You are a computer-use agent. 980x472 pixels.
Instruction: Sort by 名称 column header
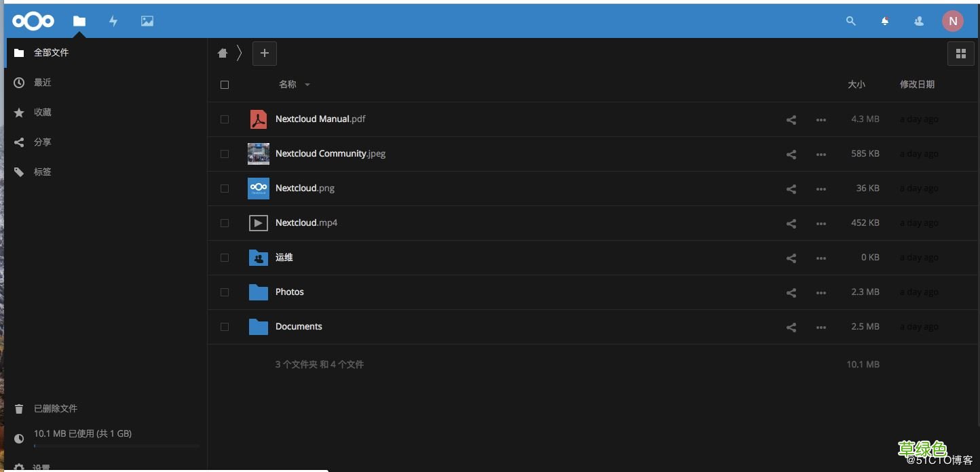(x=288, y=85)
